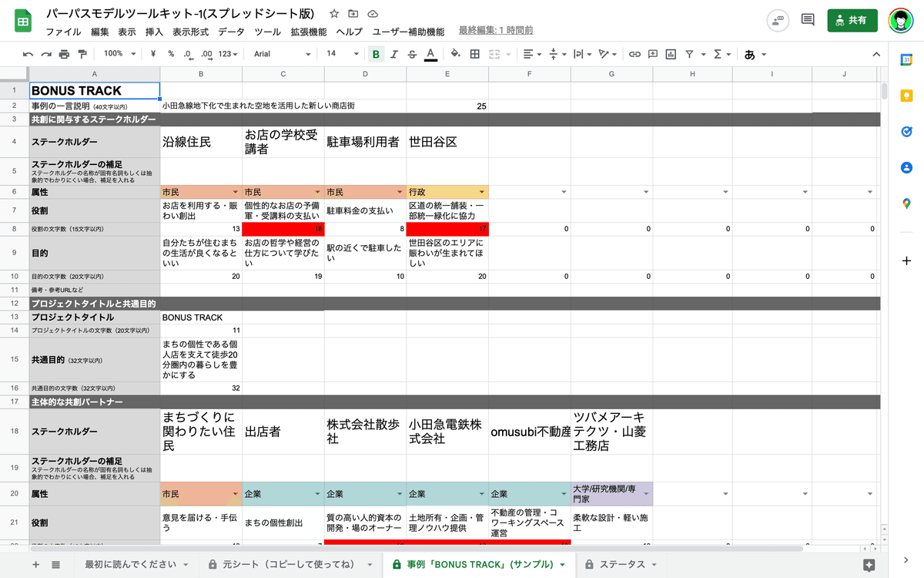This screenshot has width=924, height=578.
Task: Click the Merge cells icon
Action: coord(494,54)
